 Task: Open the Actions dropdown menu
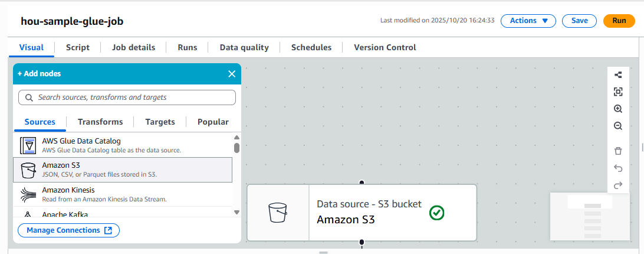pos(528,21)
